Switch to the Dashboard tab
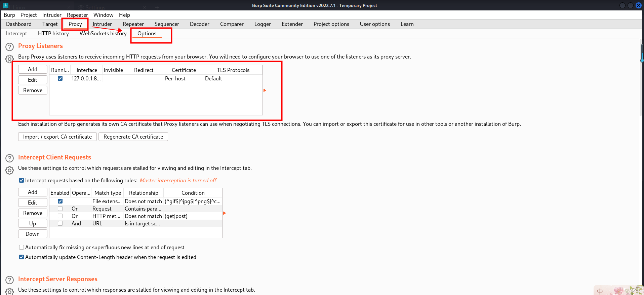The width and height of the screenshot is (644, 295). pos(19,24)
